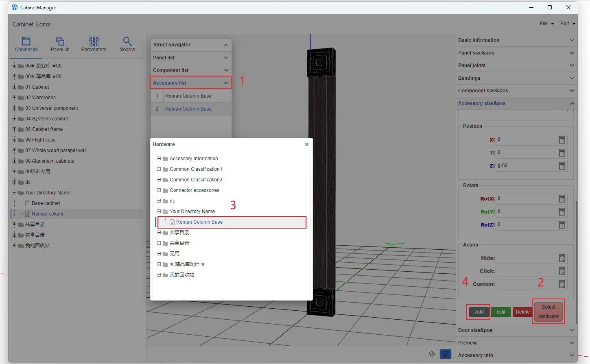This screenshot has width=590, height=364.
Task: Open the Edit menu
Action: [567, 24]
